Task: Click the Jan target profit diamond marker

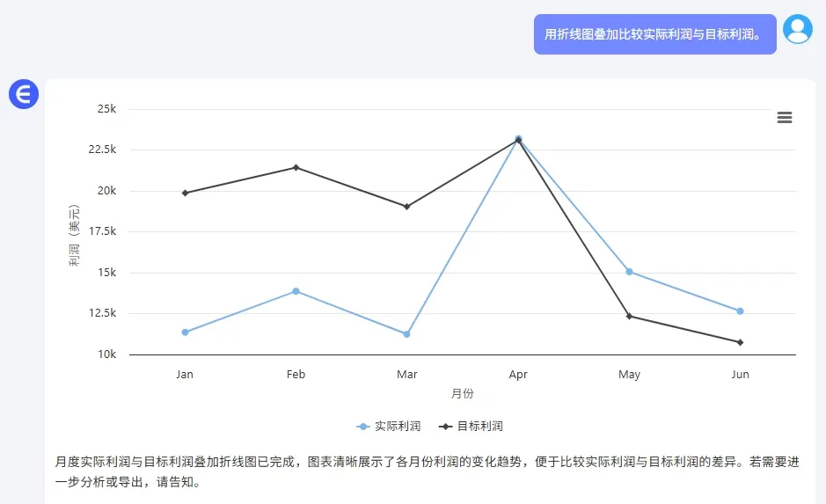Action: [185, 194]
